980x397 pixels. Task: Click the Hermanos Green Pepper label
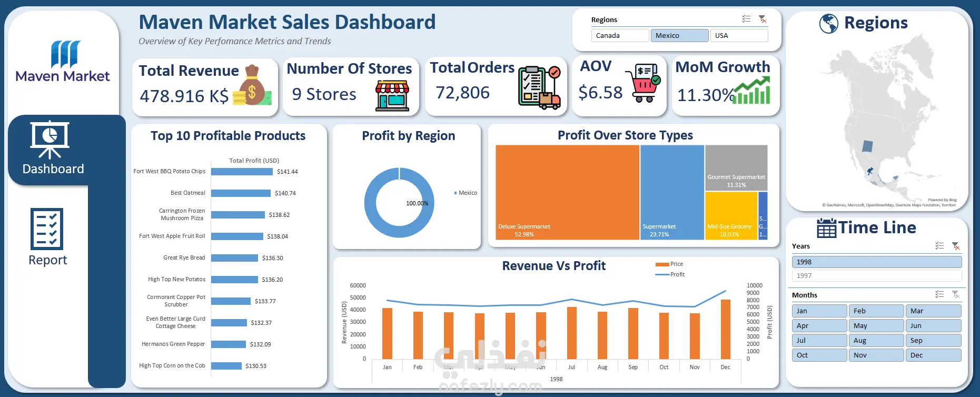(173, 344)
